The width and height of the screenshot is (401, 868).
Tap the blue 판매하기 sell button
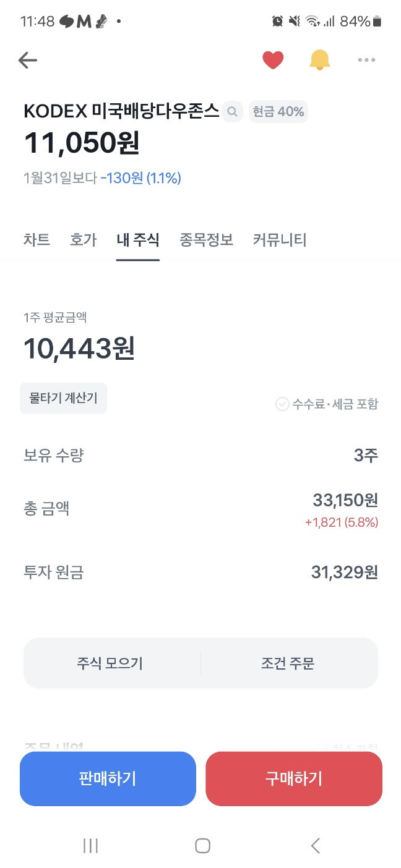[108, 778]
